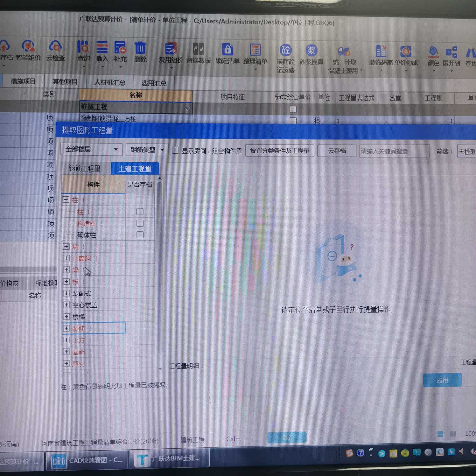Expand the 装配式 tree node

[66, 293]
